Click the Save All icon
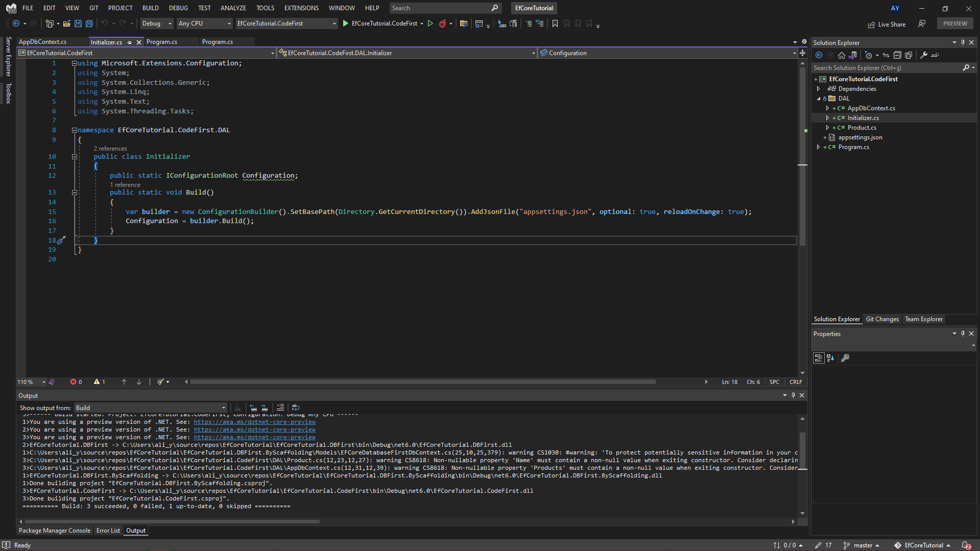Screen dimensions: 980x551 89,23
